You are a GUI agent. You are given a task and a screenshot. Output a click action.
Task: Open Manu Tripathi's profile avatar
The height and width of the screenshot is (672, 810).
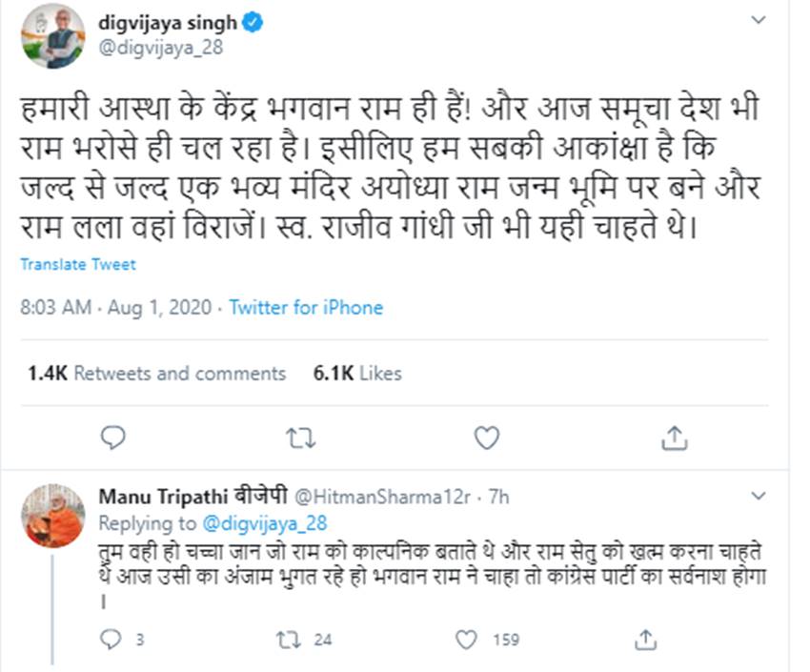pyautogui.click(x=53, y=517)
